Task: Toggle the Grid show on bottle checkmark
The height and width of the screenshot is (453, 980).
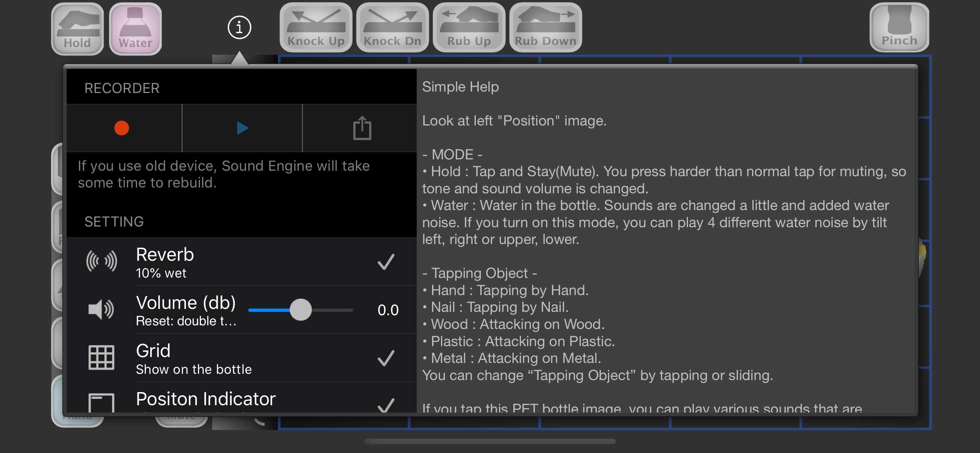Action: [x=386, y=358]
